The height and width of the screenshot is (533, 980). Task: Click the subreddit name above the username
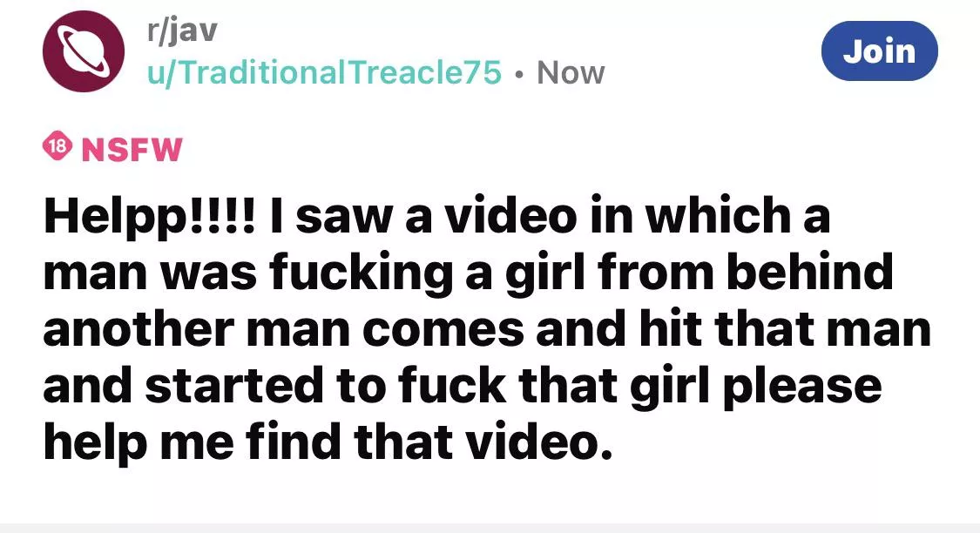click(183, 30)
